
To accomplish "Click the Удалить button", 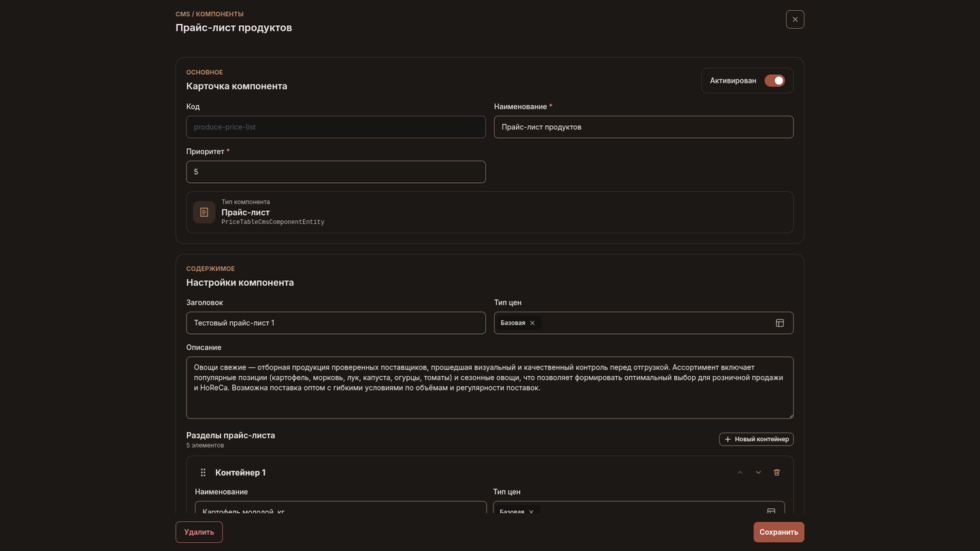I will (199, 532).
